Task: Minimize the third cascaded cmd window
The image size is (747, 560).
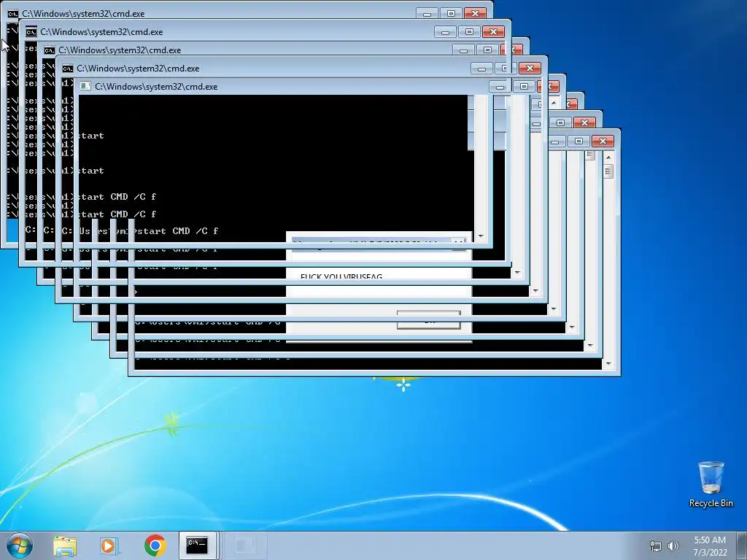Action: 463,50
